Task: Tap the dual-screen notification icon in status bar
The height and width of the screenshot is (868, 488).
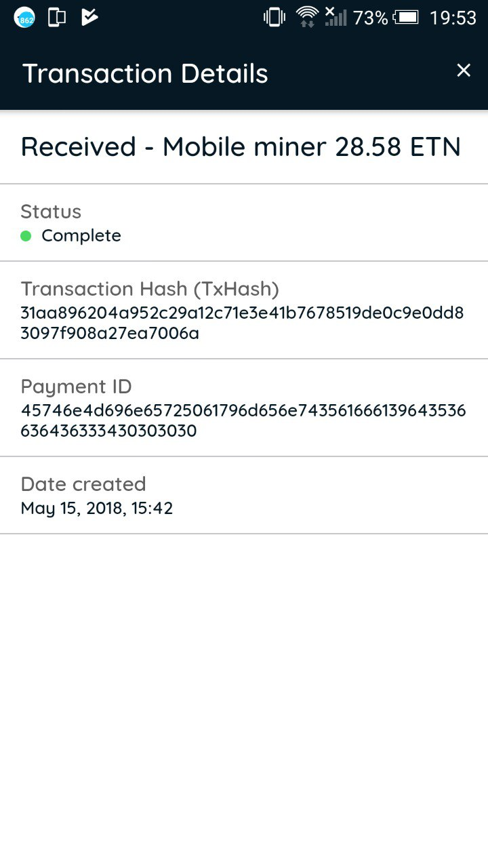Action: click(x=57, y=18)
